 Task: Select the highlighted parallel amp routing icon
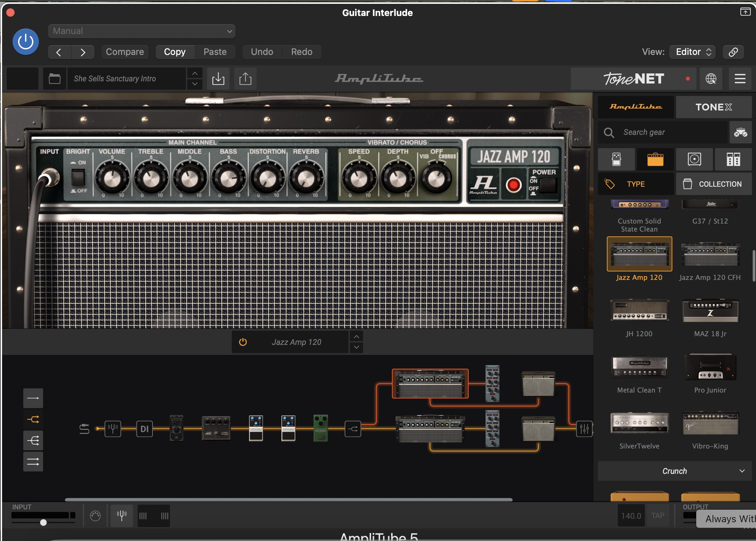coord(33,419)
